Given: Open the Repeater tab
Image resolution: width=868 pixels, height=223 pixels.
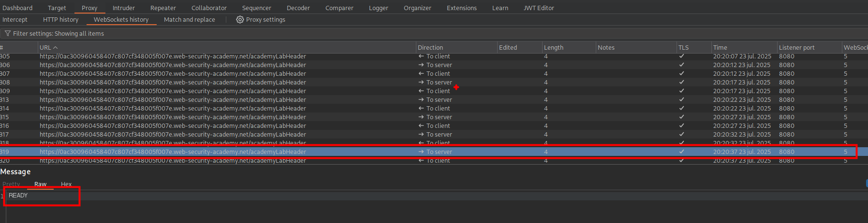Looking at the screenshot, I should tap(163, 8).
